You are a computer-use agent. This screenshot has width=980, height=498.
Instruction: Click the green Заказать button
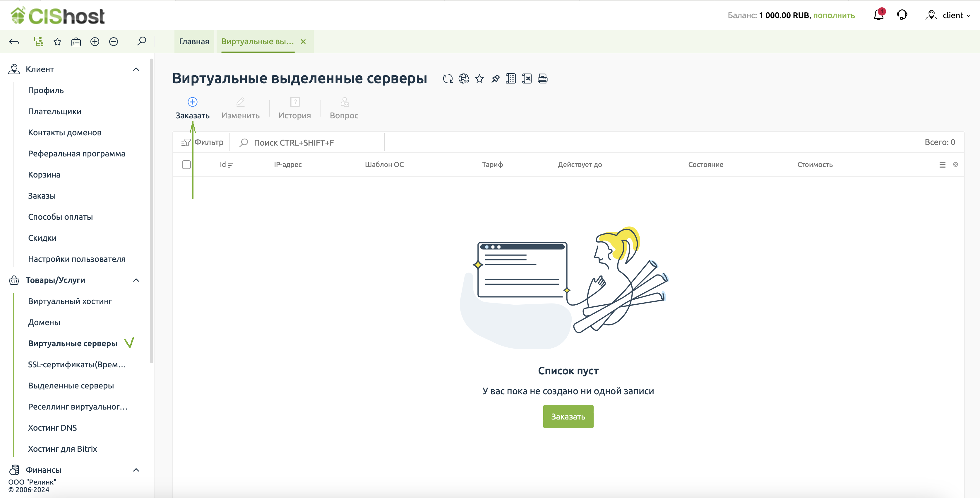click(568, 417)
